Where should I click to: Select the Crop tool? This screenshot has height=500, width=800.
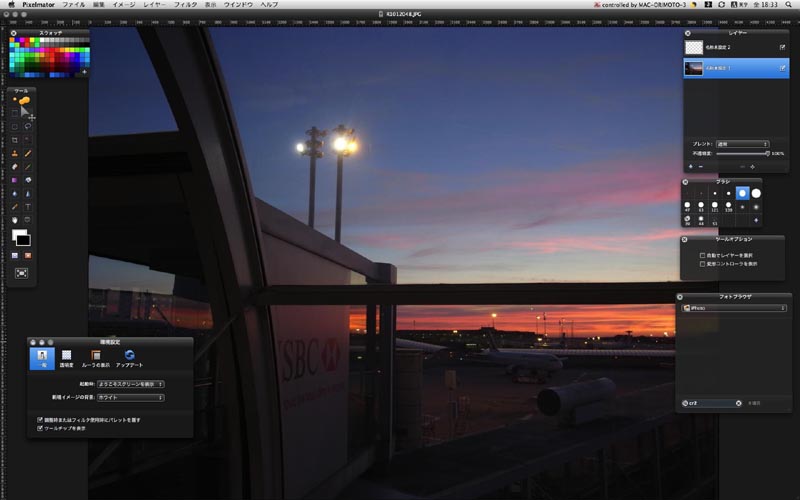click(15, 139)
